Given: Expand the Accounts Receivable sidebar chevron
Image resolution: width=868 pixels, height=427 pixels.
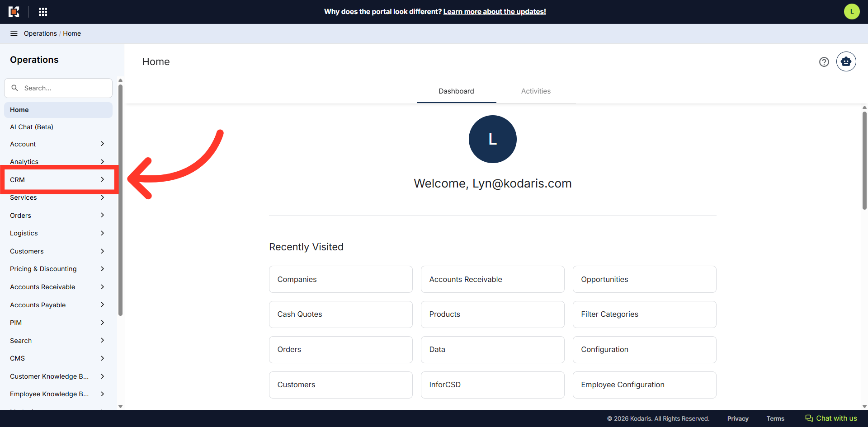Looking at the screenshot, I should [103, 287].
